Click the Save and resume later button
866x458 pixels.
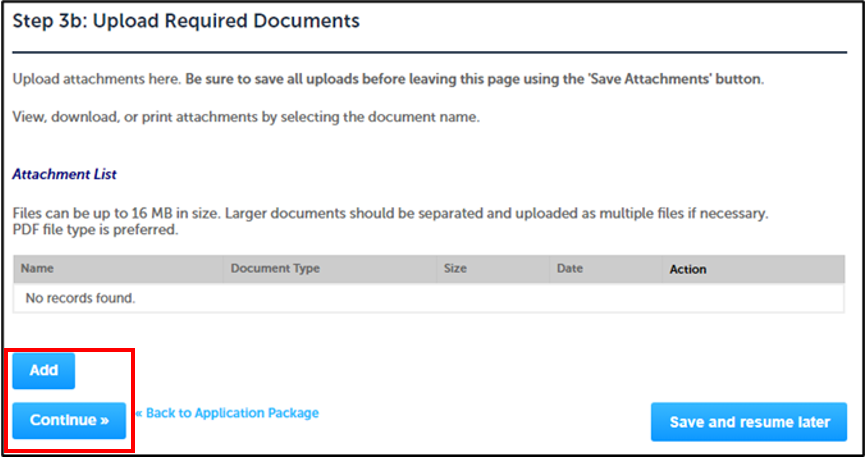(749, 421)
